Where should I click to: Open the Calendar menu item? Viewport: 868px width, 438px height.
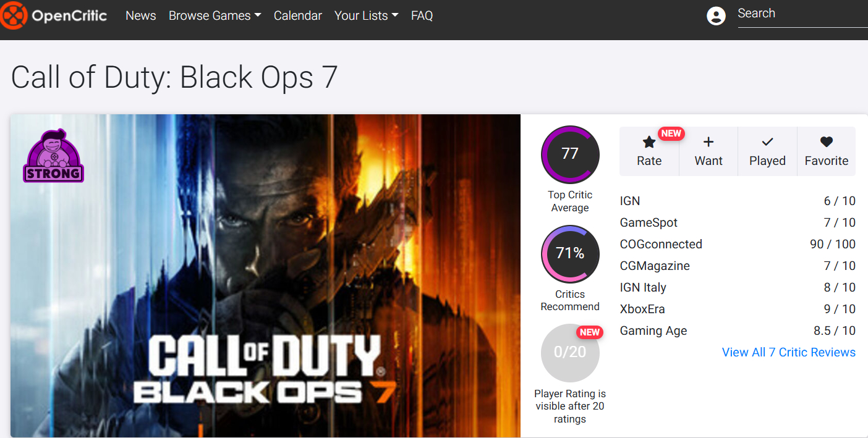point(298,15)
